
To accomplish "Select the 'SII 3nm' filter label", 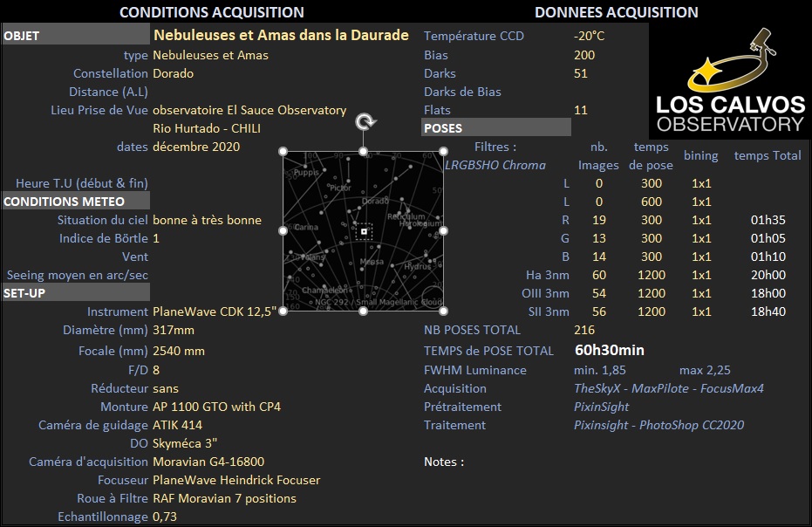I will click(549, 311).
